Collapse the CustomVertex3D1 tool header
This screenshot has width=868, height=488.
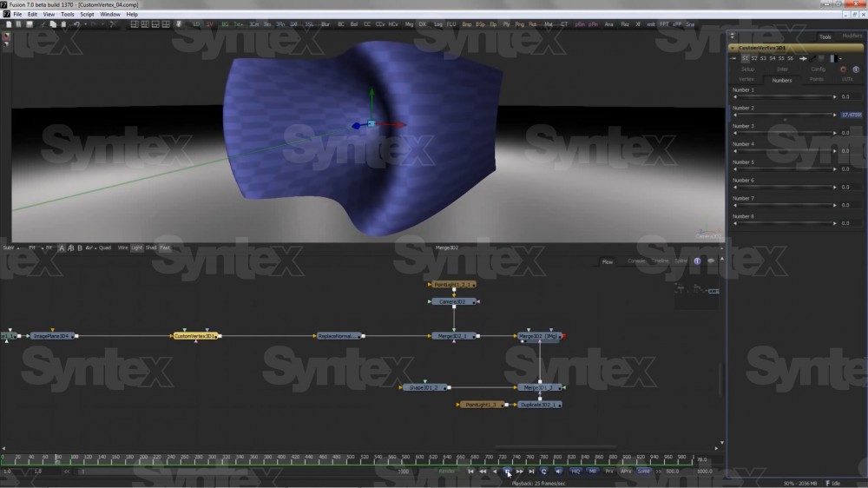coord(733,48)
